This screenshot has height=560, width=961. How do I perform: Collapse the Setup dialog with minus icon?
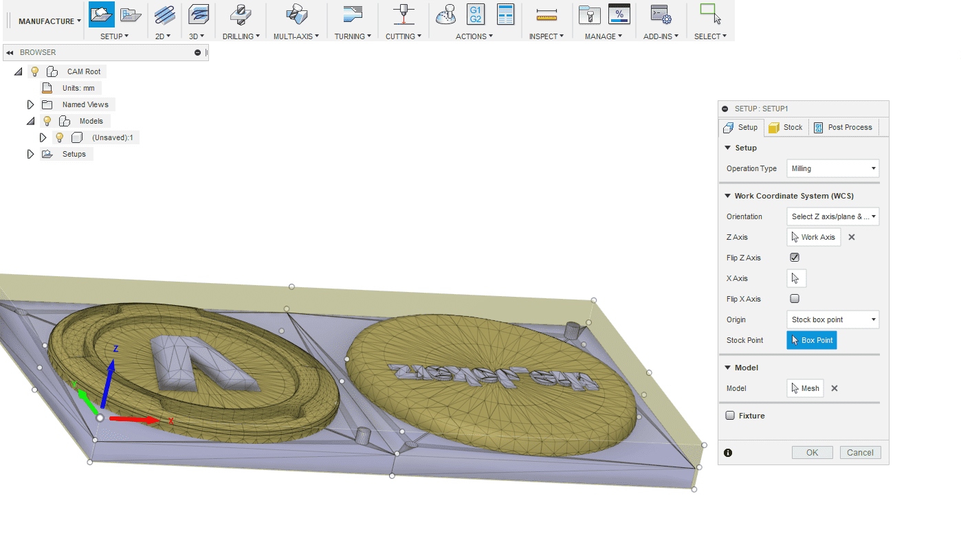click(725, 109)
